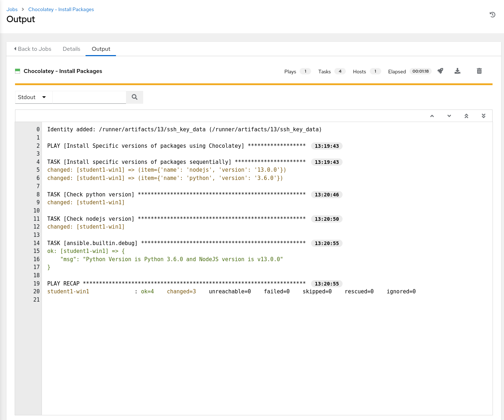Click changed=3 in recap
504x420 pixels.
click(181, 292)
